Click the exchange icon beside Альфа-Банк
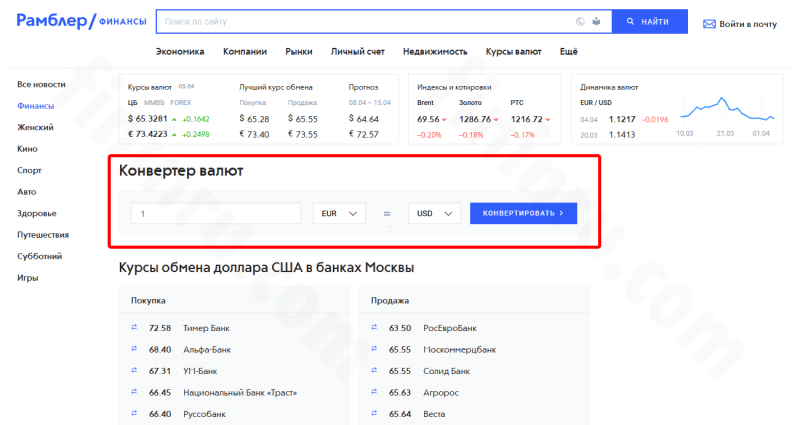This screenshot has height=425, width=800. tap(134, 348)
